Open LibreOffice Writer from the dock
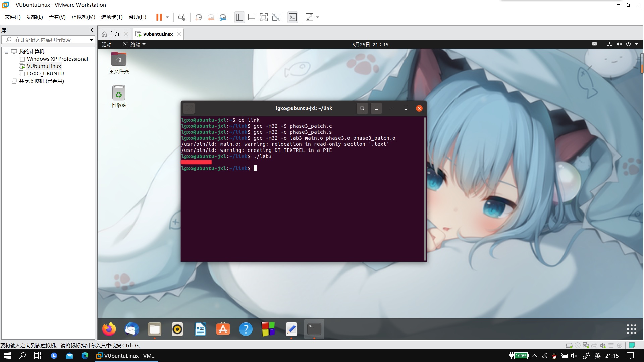Viewport: 644px width, 362px height. (200, 329)
